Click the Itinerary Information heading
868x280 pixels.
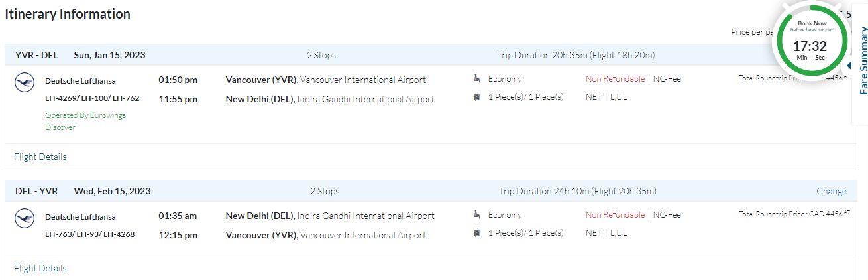[x=68, y=14]
